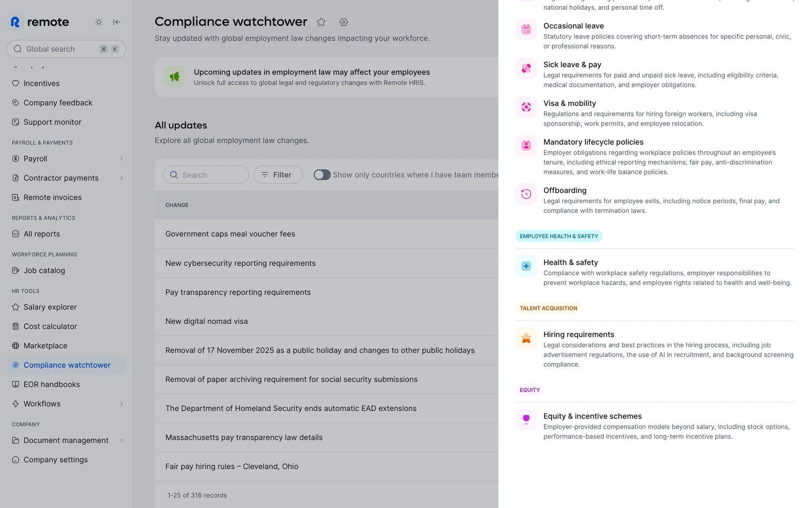Click the Remote logo icon
Screen dimensions: 812x508
(x=15, y=22)
